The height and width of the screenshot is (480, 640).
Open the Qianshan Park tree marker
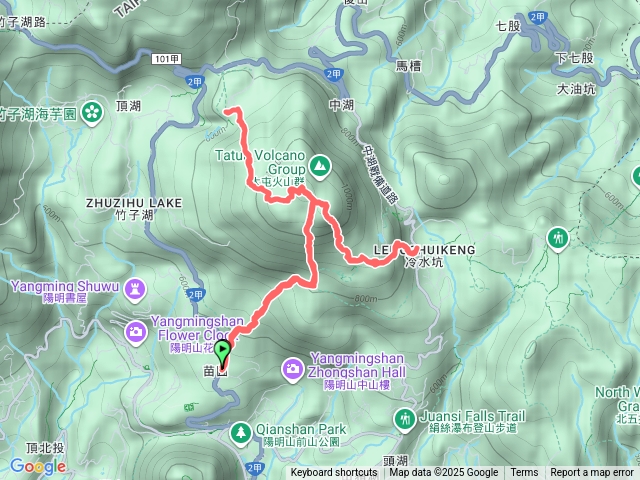tap(241, 433)
